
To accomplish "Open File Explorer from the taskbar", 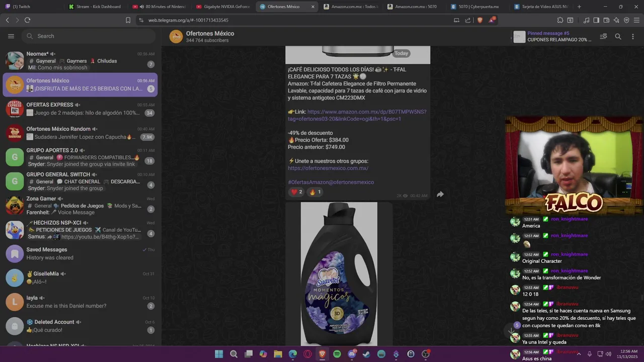I will coord(278,354).
